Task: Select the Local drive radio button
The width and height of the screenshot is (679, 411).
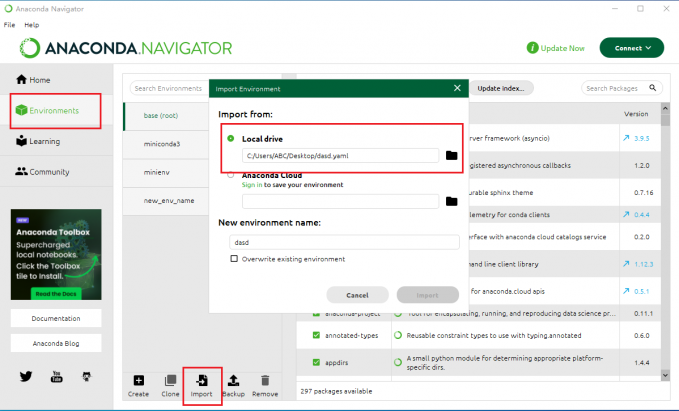Action: coord(231,139)
